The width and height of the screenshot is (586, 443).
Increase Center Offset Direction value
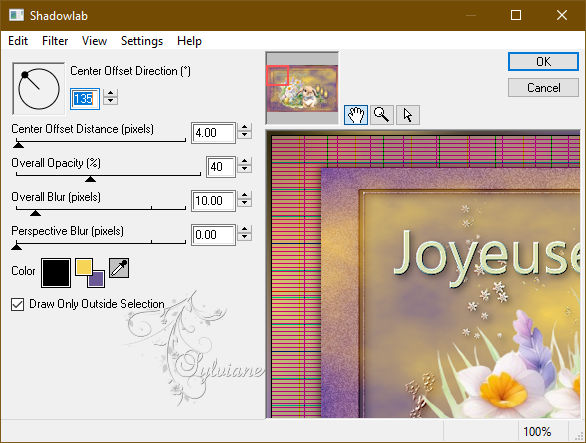(x=110, y=93)
